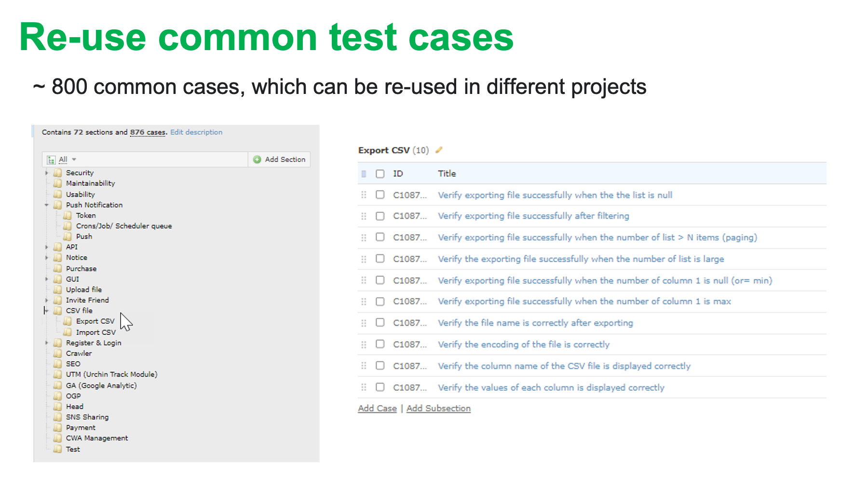Click the pencil edit icon beside Export CSV
The height and width of the screenshot is (488, 868).
coord(439,150)
